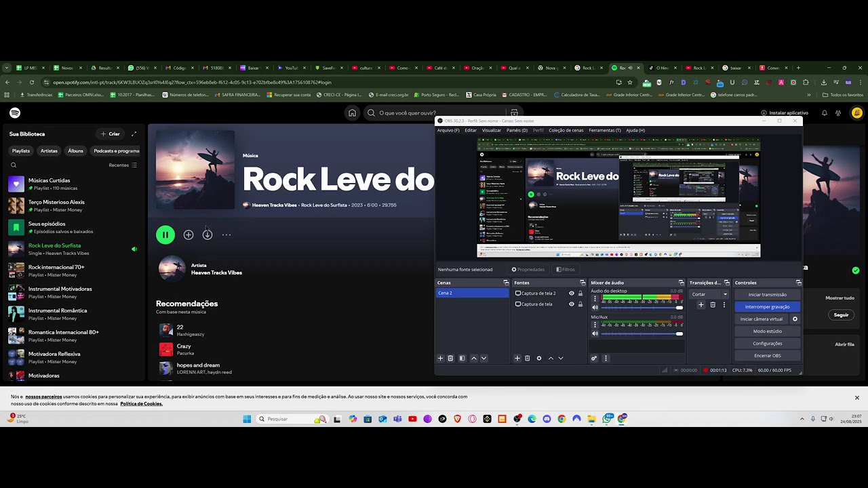Click the Criar button in Sua Biblioteca

[x=111, y=134]
